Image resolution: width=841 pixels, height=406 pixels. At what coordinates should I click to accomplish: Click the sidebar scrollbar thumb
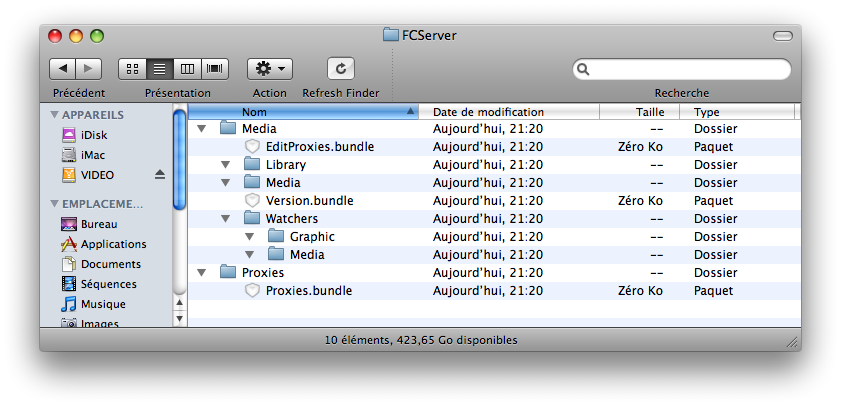180,160
